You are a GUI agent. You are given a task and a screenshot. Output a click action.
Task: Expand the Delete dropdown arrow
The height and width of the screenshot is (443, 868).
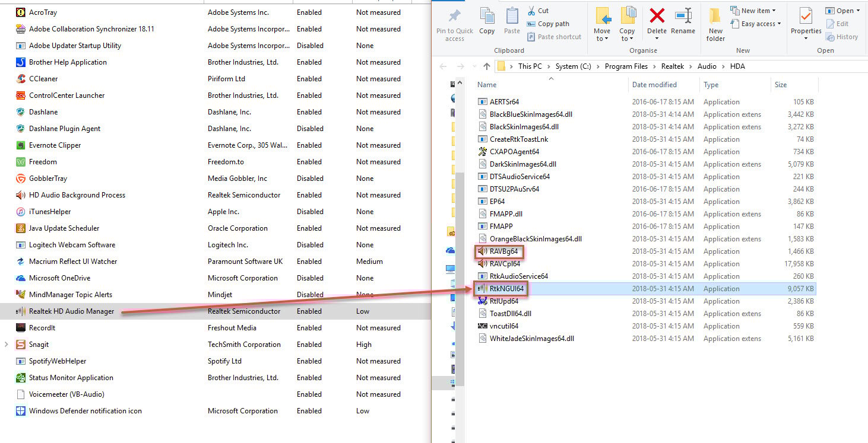point(657,39)
